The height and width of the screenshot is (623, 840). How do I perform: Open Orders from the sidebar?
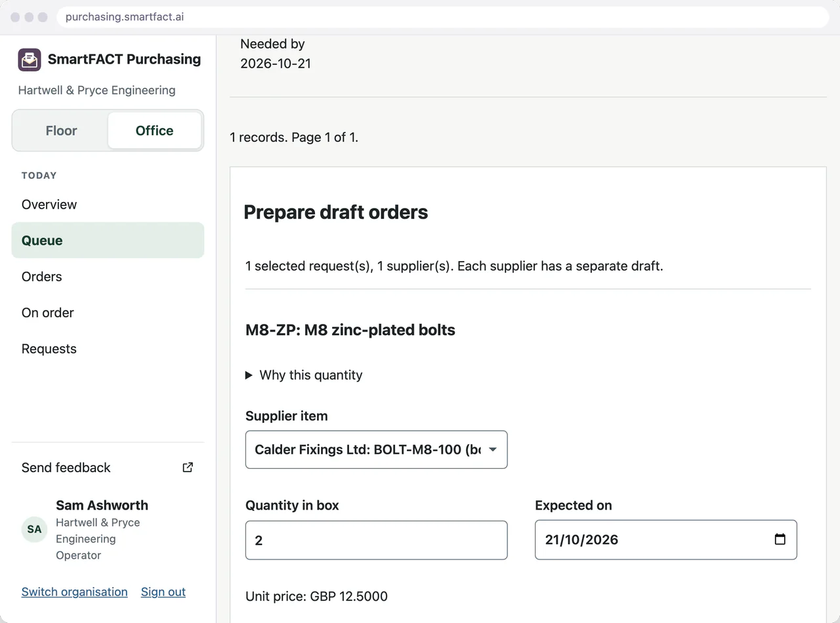(108, 277)
